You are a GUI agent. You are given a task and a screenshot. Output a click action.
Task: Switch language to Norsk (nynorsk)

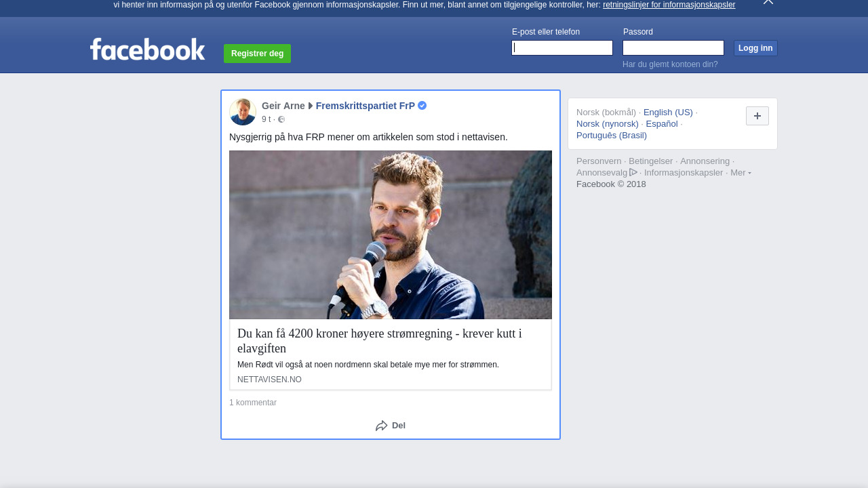pos(608,124)
